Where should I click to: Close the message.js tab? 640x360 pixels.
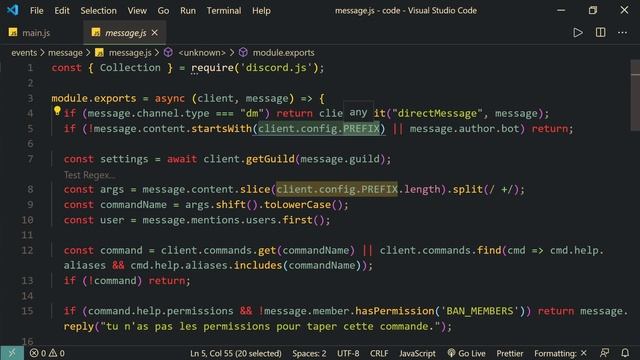[x=155, y=33]
